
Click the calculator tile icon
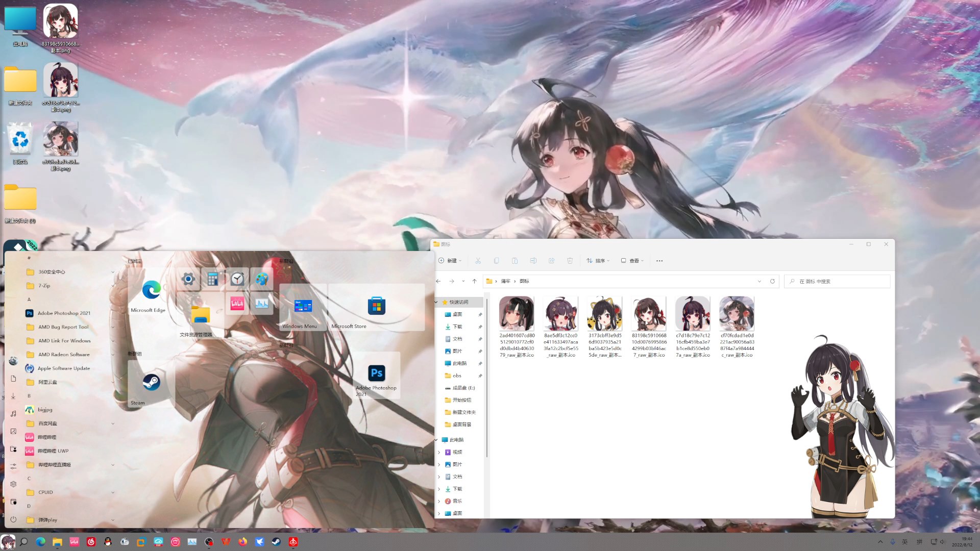(x=213, y=279)
